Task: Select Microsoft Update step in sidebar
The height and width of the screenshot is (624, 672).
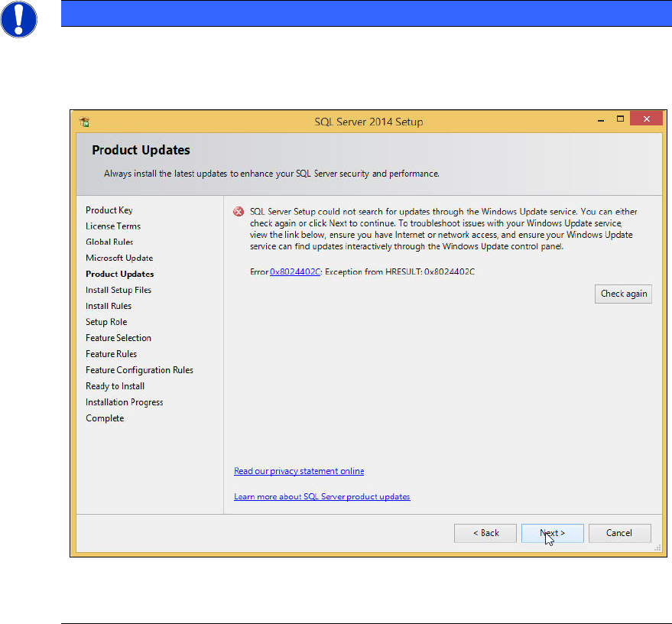Action: tap(119, 258)
